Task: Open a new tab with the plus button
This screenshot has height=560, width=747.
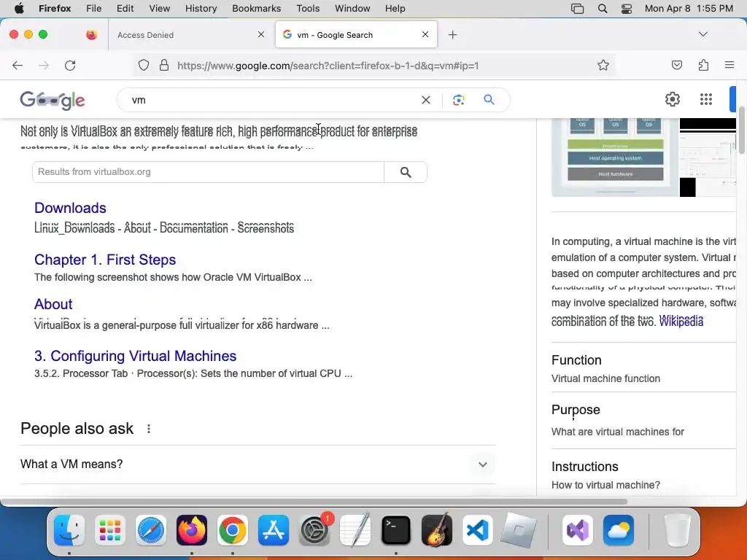Action: pyautogui.click(x=452, y=35)
